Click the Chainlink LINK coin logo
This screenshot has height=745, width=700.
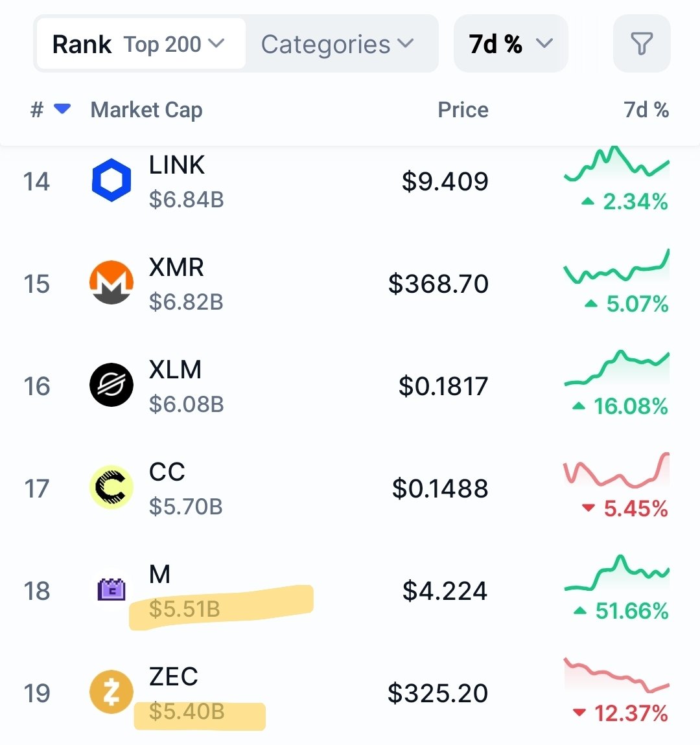tap(111, 180)
